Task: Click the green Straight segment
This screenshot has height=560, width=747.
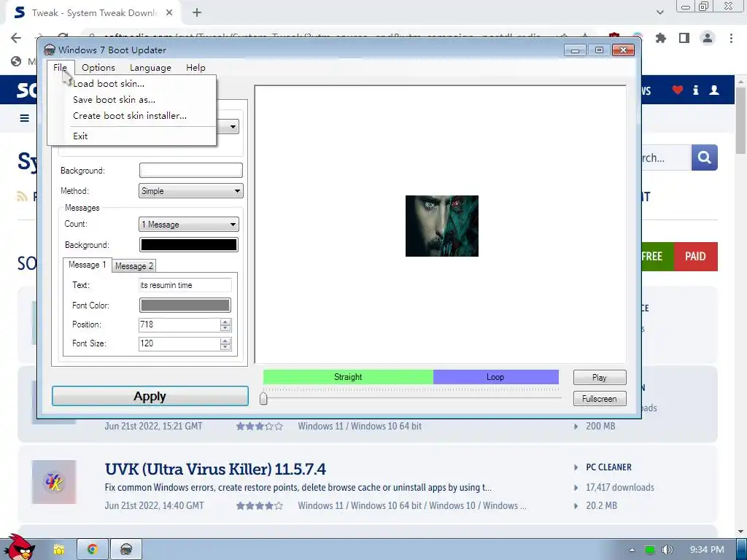Action: pos(348,377)
